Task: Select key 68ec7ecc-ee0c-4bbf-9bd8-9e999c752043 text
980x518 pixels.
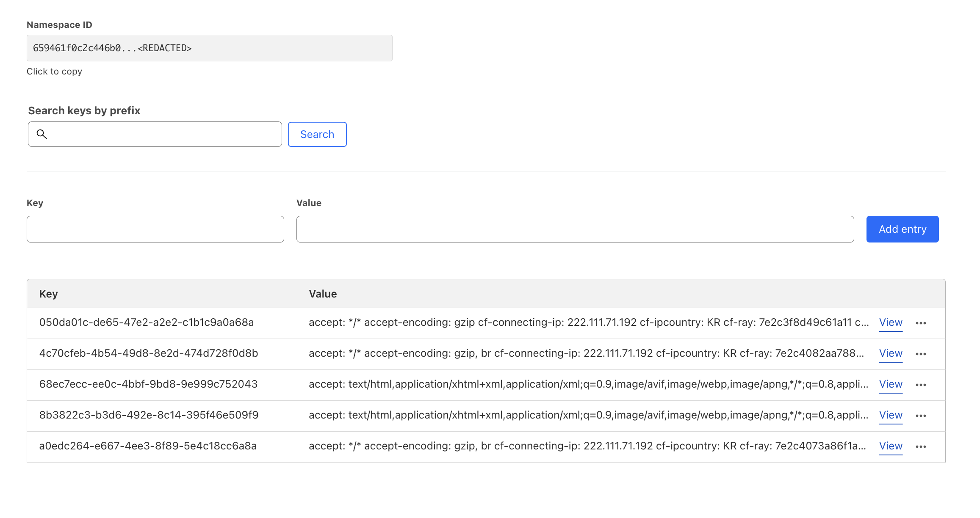Action: click(x=148, y=384)
